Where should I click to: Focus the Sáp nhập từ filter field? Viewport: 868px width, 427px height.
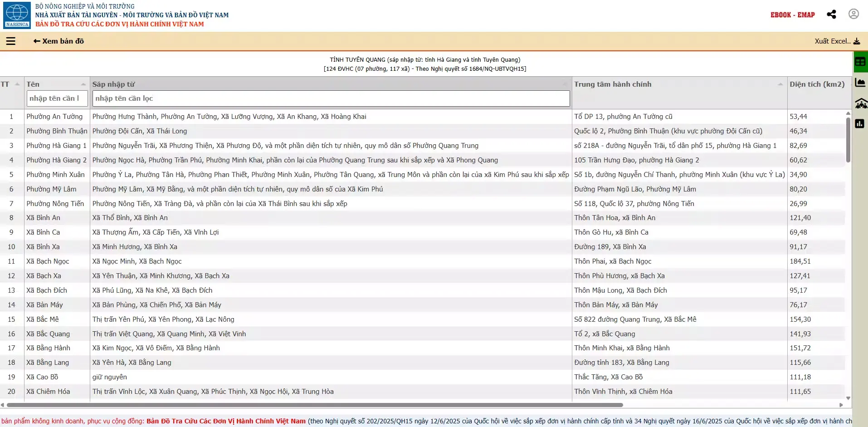[x=331, y=98]
